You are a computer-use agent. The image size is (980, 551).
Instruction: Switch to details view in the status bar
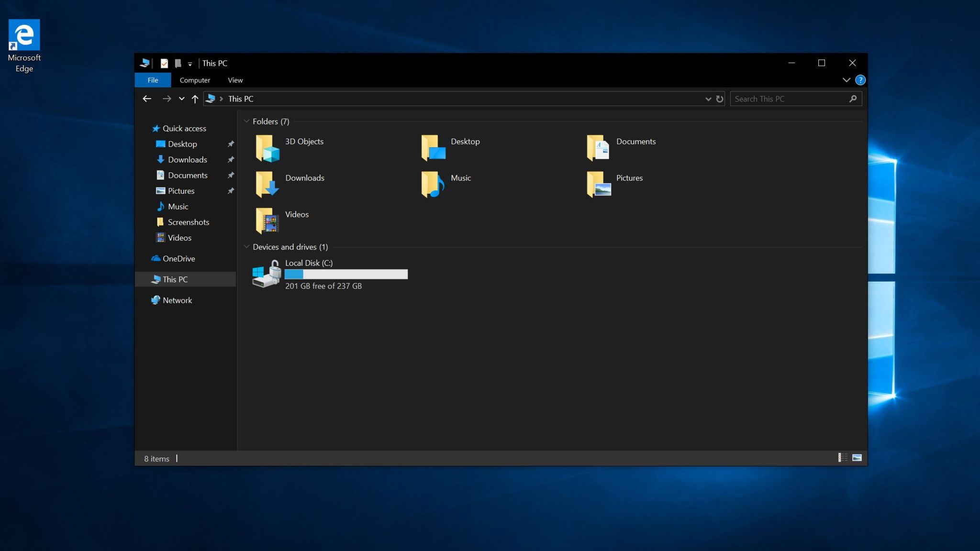843,458
